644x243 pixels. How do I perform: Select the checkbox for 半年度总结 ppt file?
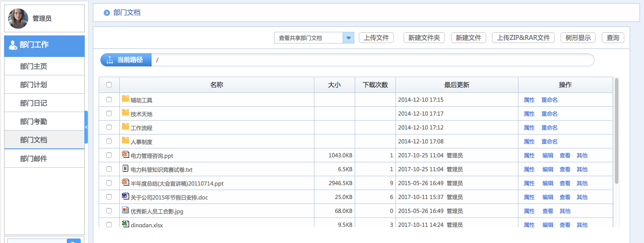pyautogui.click(x=109, y=183)
